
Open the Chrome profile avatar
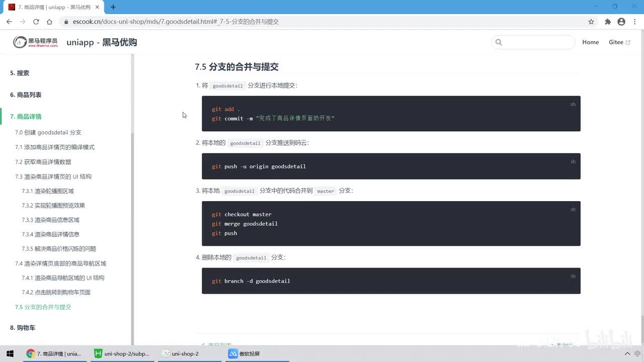(x=621, y=22)
